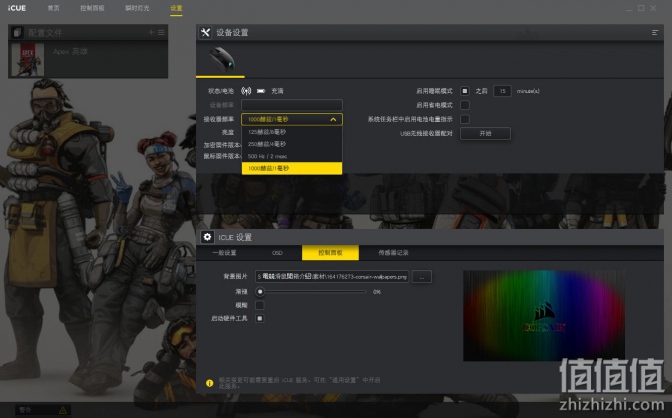Click the 渐强 slider handle
Viewport: 672px width, 418px height.
(x=260, y=292)
